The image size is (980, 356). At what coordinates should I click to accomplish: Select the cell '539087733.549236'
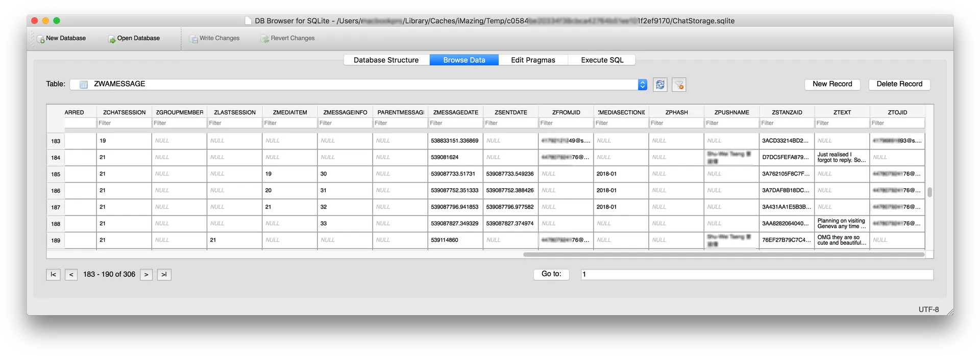tap(510, 174)
